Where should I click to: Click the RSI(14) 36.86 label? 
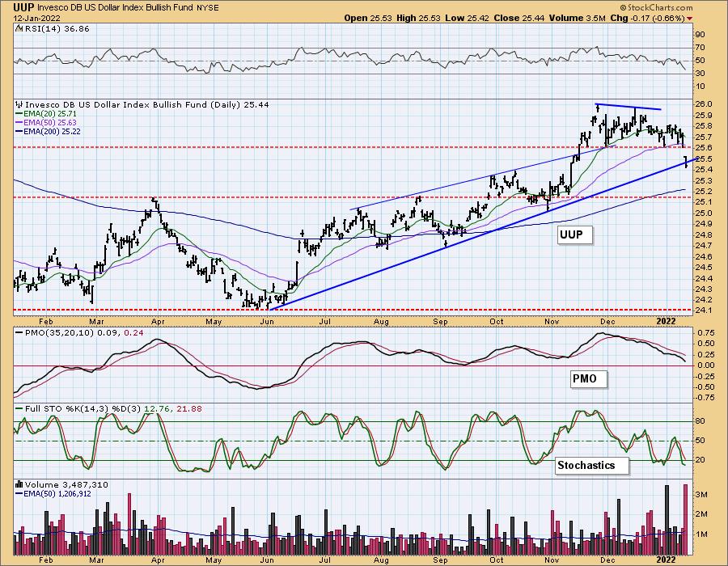(57, 28)
